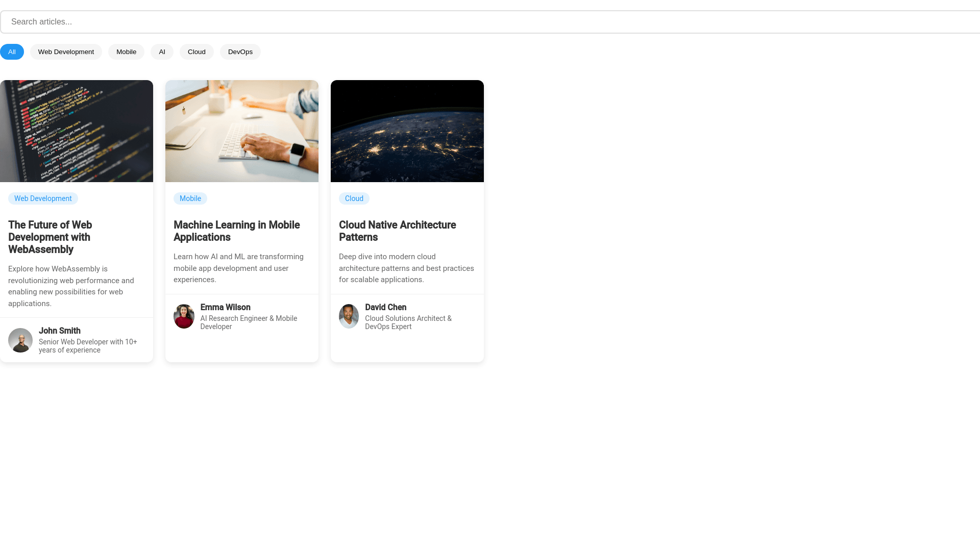Click Emma Wilson's avatar photo
The width and height of the screenshot is (980, 551).
pyautogui.click(x=184, y=316)
